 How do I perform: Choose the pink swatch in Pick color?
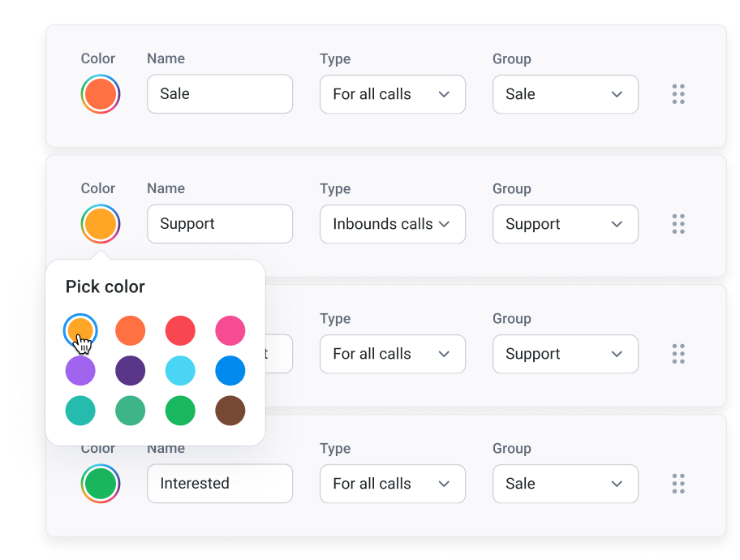230,330
